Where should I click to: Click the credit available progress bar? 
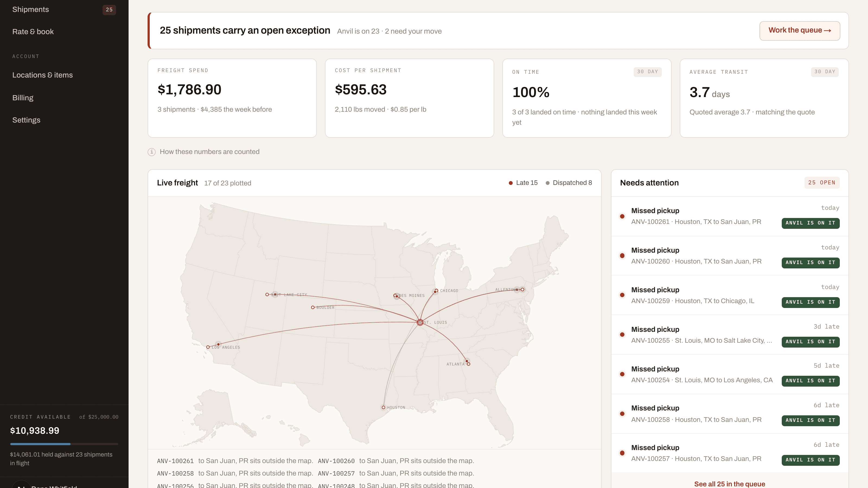64,444
